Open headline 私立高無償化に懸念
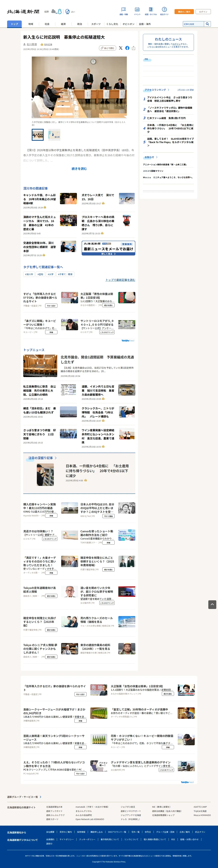The height and width of the screenshot is (868, 218). [x=40, y=391]
